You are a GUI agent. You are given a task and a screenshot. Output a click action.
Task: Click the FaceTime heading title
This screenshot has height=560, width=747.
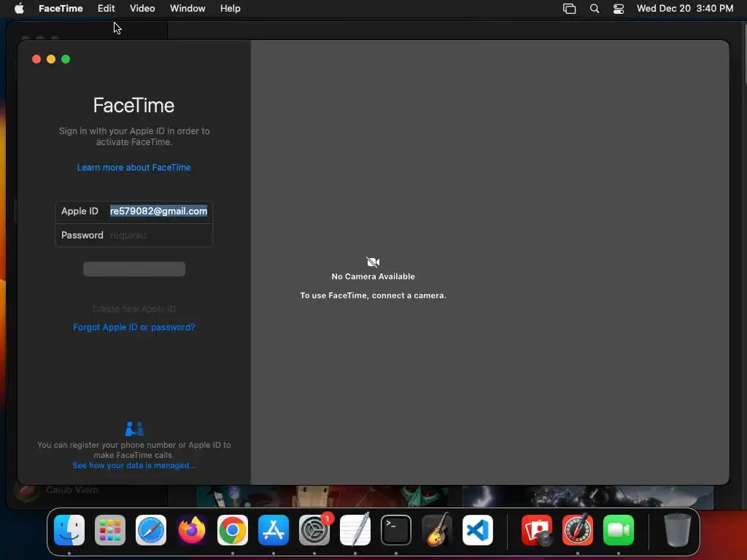coord(134,105)
